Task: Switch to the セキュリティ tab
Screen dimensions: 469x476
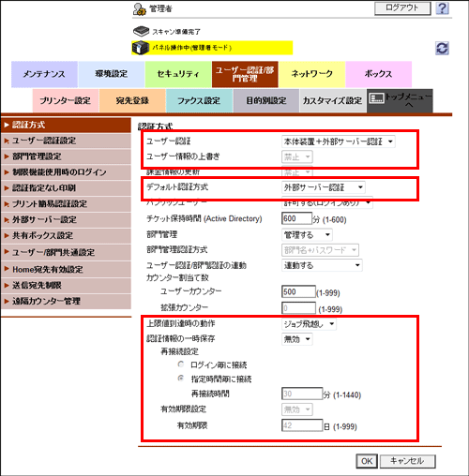Action: pos(178,74)
